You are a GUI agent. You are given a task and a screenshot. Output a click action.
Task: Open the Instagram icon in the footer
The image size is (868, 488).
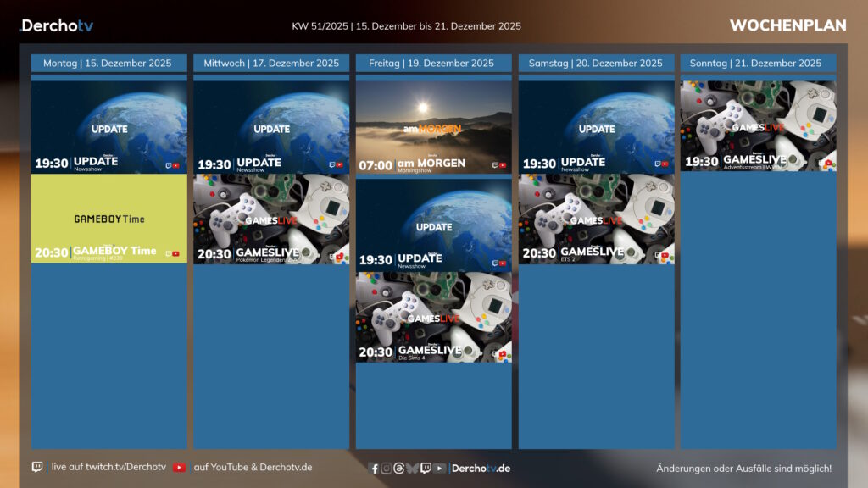click(x=387, y=469)
